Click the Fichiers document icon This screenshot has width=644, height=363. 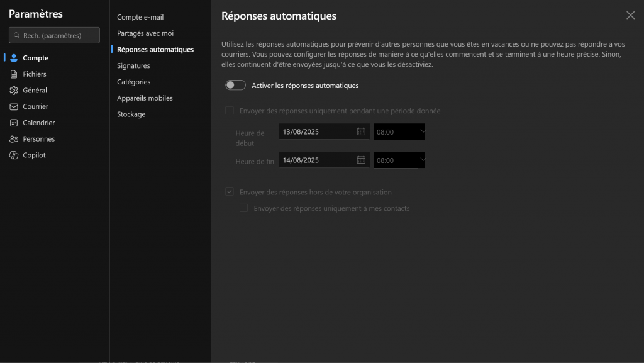14,74
